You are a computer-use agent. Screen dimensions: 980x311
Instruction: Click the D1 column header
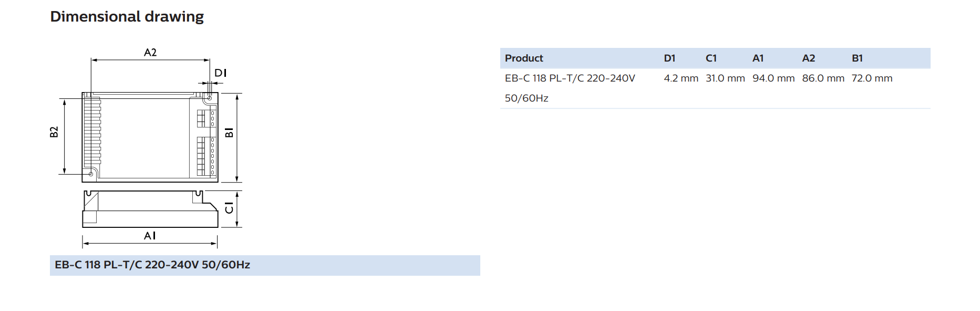tap(669, 58)
